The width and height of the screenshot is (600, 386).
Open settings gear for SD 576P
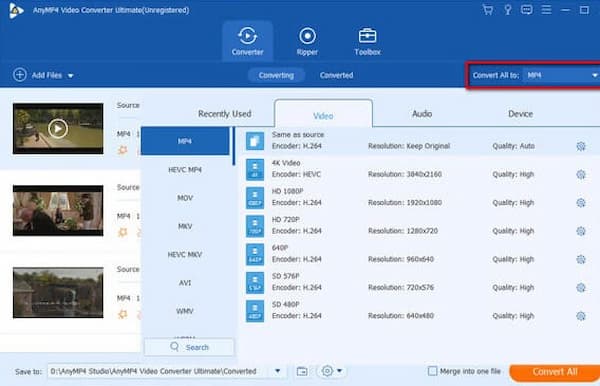click(x=581, y=288)
